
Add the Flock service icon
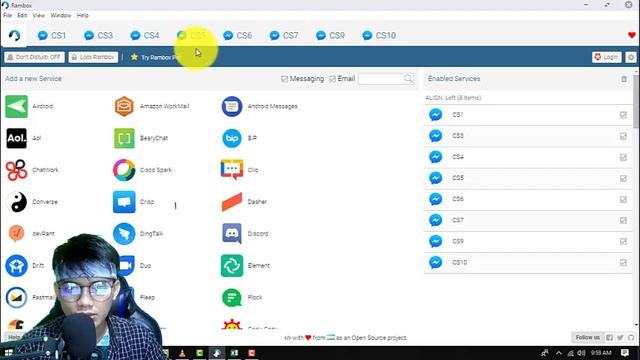pos(232,297)
